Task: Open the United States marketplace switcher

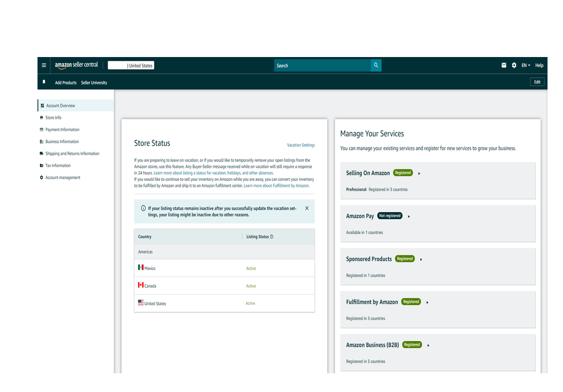Action: (131, 65)
